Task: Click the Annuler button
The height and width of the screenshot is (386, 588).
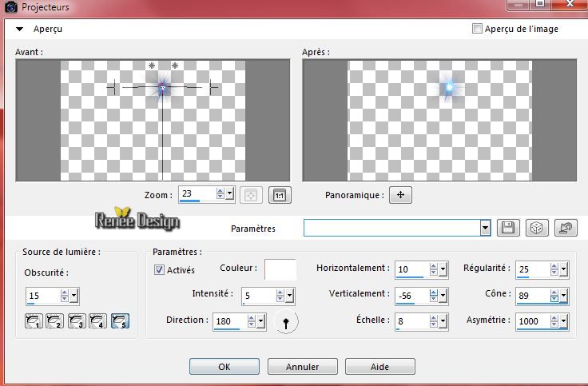Action: coord(302,367)
